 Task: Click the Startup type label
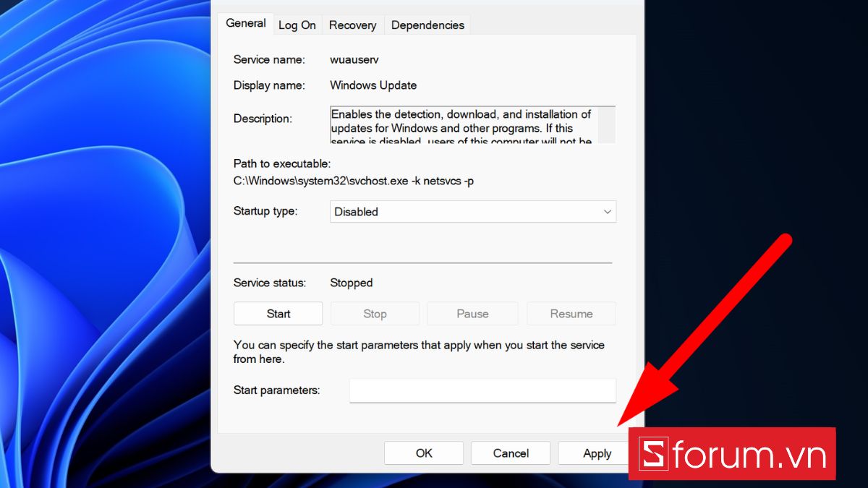pyautogui.click(x=265, y=212)
